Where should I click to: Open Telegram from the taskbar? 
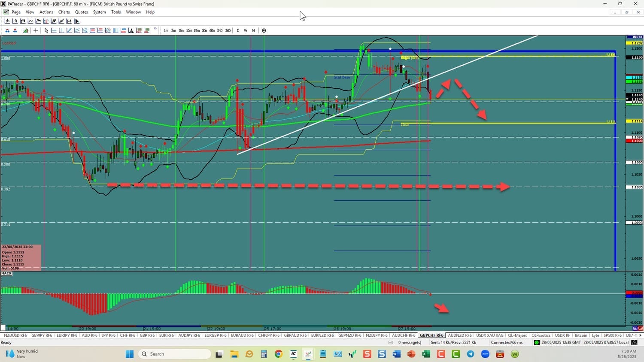coord(471,354)
